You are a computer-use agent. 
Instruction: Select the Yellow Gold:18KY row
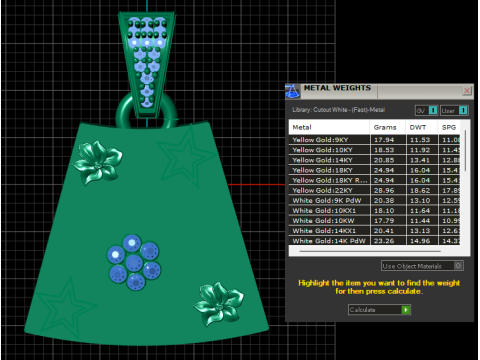pyautogui.click(x=374, y=170)
